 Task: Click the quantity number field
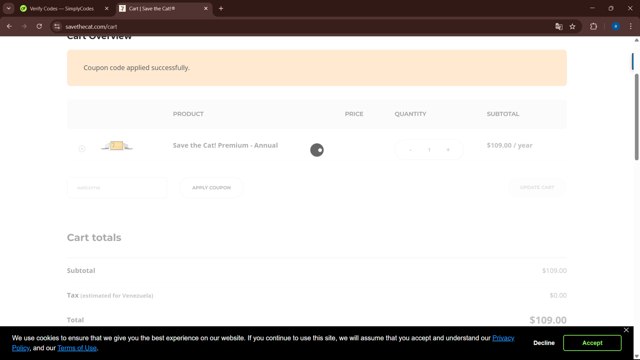(429, 150)
